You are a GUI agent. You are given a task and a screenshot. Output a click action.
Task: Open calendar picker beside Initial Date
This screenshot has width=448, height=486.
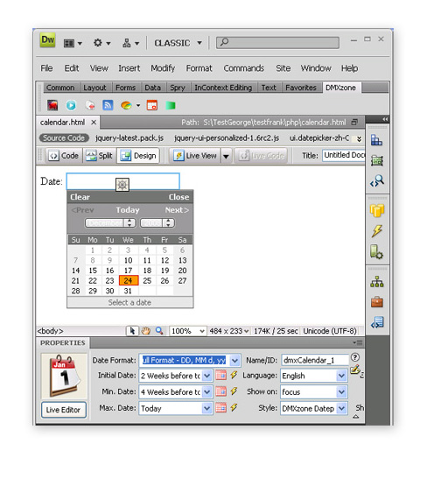[220, 376]
